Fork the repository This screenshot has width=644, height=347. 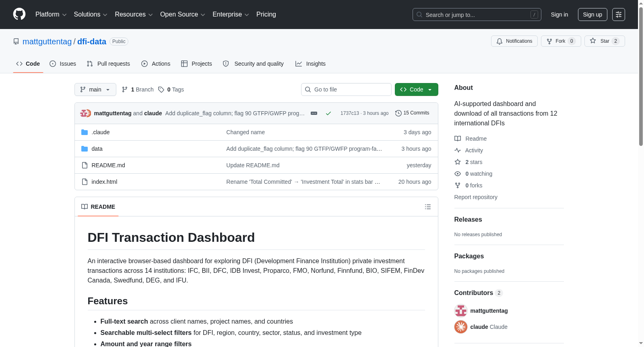[x=561, y=41]
